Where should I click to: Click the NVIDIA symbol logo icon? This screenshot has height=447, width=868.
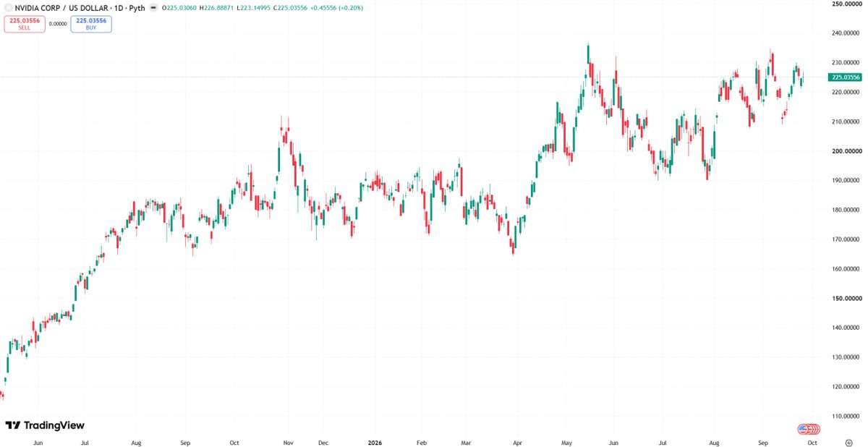8,7
